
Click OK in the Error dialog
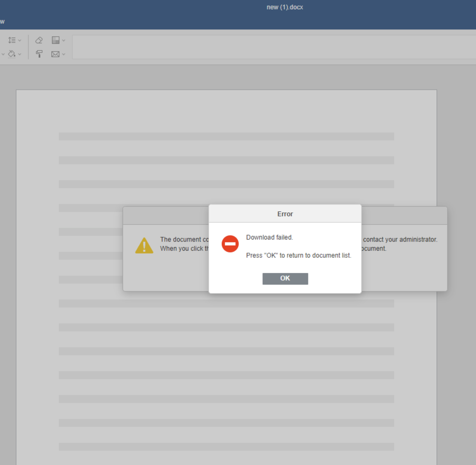[285, 278]
